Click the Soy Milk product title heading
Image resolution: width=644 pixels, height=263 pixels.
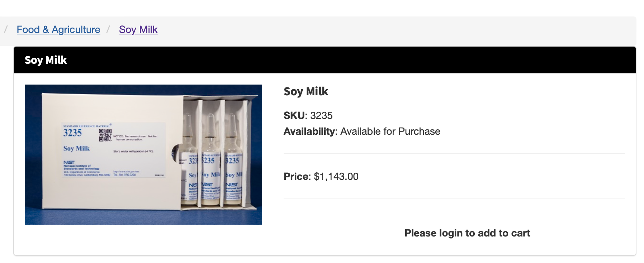(306, 91)
